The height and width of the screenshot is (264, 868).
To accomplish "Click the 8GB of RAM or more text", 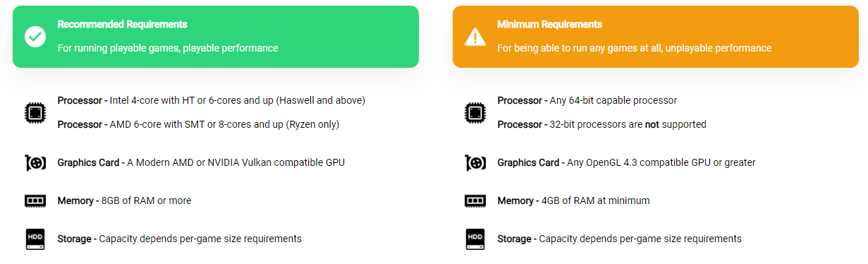I will (147, 200).
